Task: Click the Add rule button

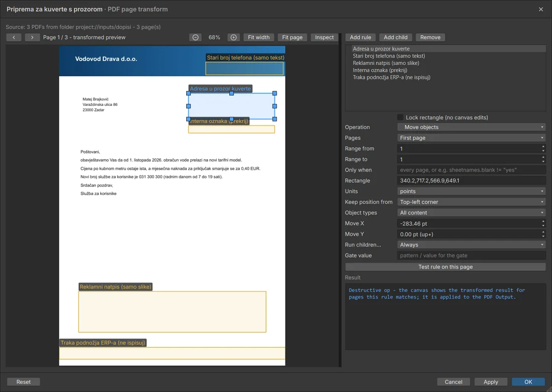Action: pyautogui.click(x=360, y=37)
